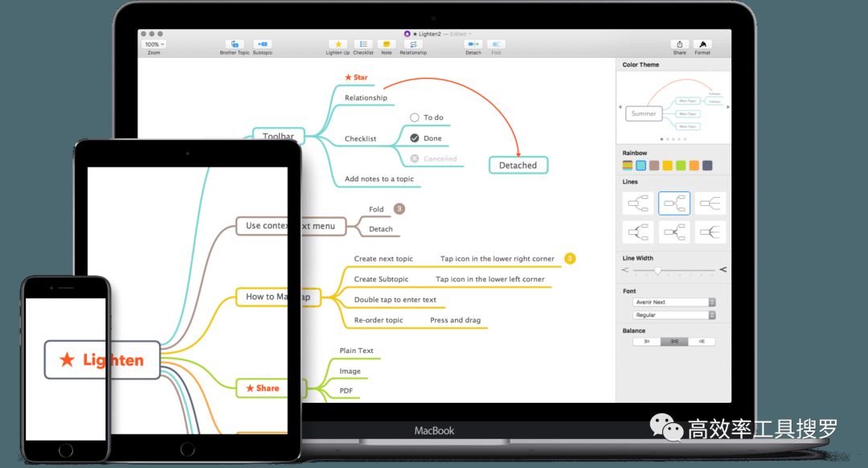This screenshot has width=868, height=468.
Task: Select the Re-order topic text
Action: (x=379, y=320)
